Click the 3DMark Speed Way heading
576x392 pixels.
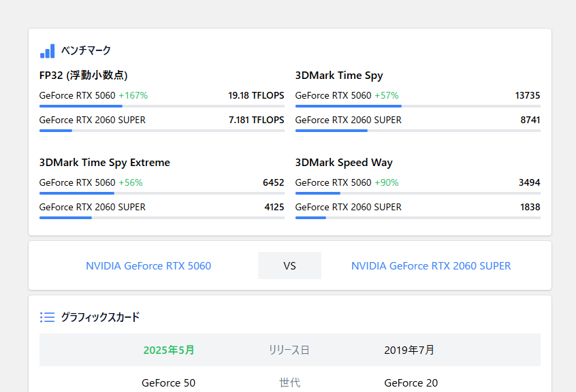click(344, 162)
